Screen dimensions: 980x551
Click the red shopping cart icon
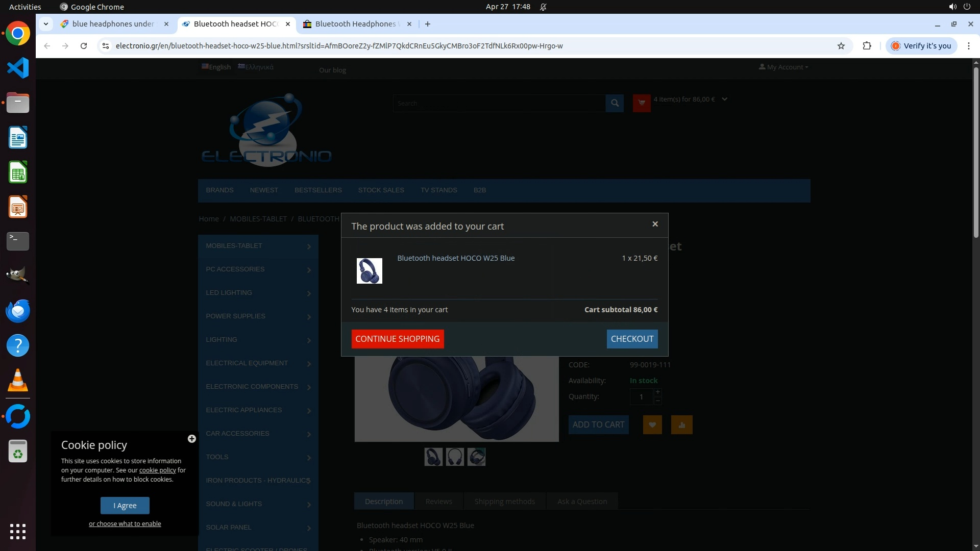click(642, 103)
